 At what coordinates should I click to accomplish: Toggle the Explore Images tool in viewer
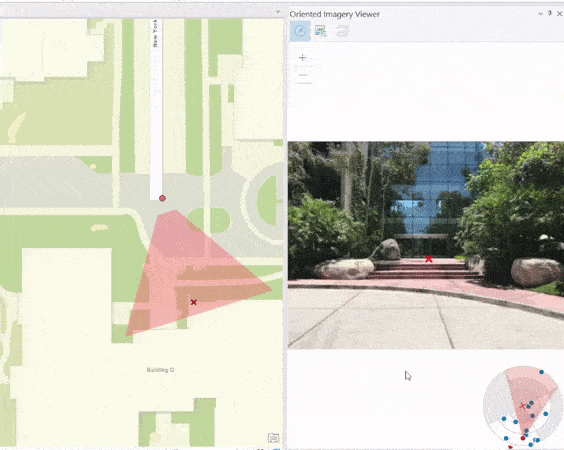(300, 31)
